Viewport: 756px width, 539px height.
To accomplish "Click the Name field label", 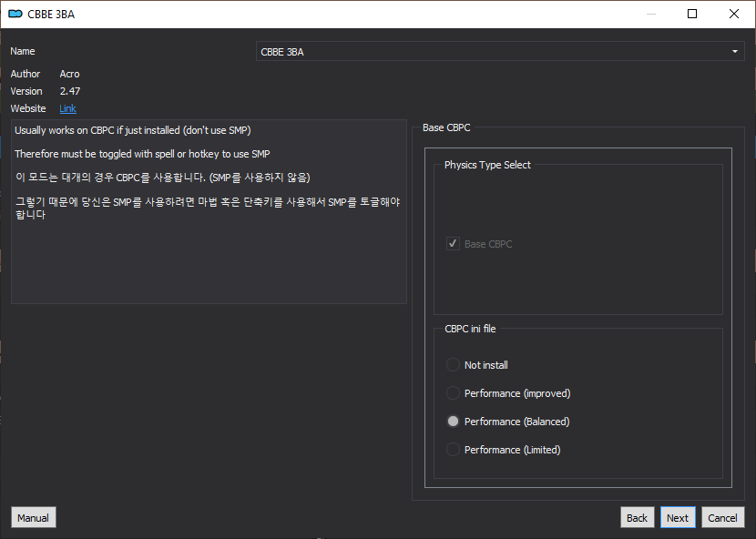I will (x=23, y=51).
